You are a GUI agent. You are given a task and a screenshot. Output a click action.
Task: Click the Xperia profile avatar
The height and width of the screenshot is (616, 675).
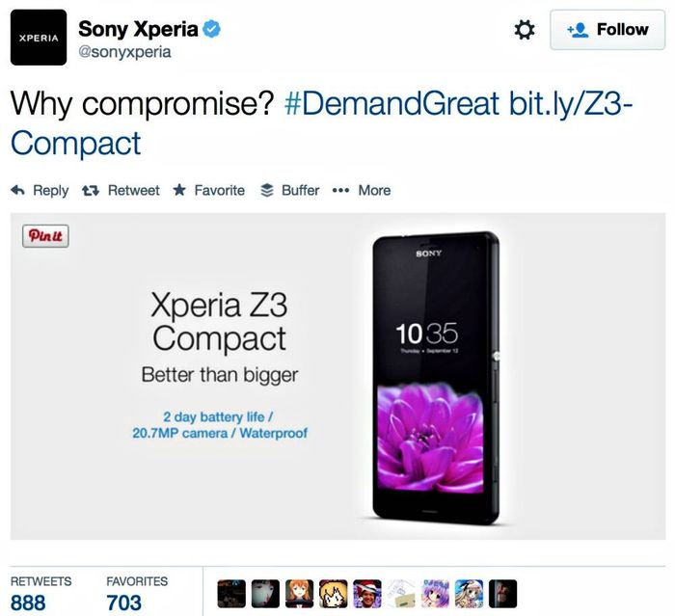[39, 38]
